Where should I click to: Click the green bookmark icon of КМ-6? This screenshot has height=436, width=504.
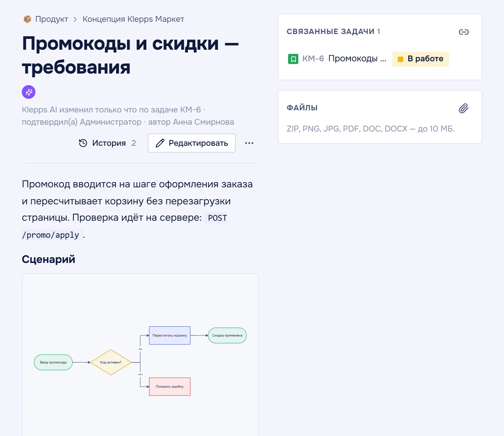point(293,59)
